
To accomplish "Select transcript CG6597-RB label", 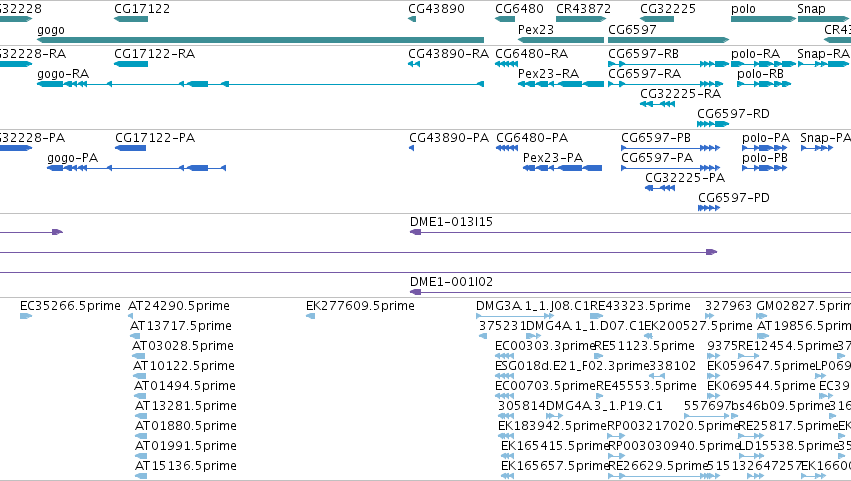I will [643, 54].
